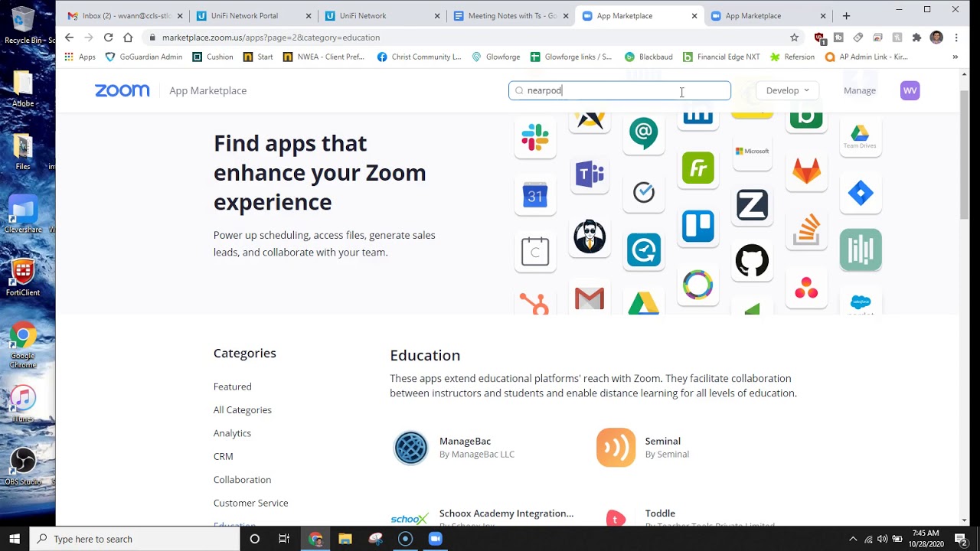
Task: Click the Windows Start button
Action: (x=15, y=539)
